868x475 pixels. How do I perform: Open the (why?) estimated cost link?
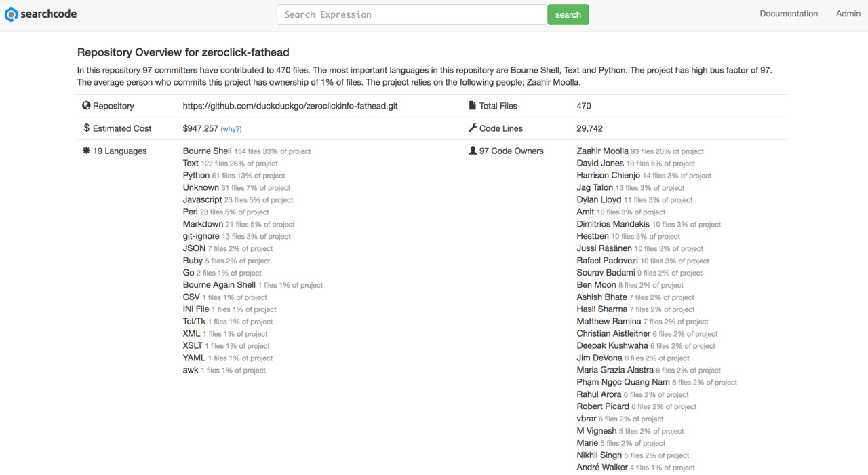coord(231,129)
